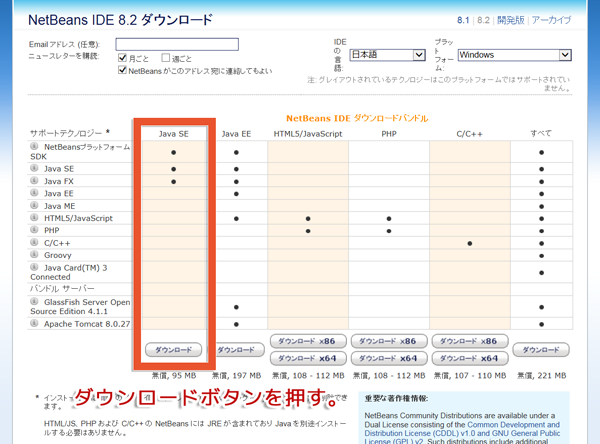Viewport: 600px width, 444px height.
Task: Click the 重要な著作権情報 heading
Action: point(396,398)
